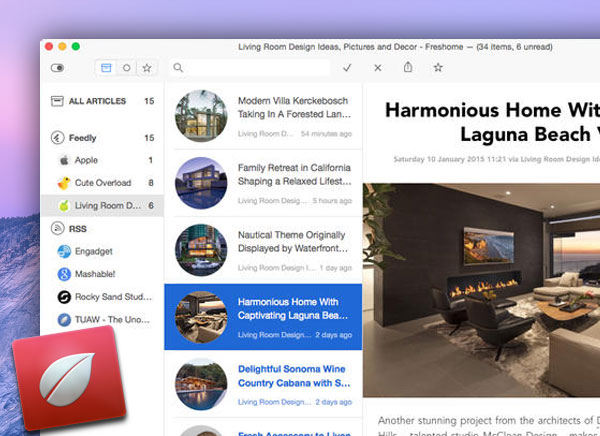Click the Feedly unread count 15
The image size is (600, 436).
[x=149, y=138]
